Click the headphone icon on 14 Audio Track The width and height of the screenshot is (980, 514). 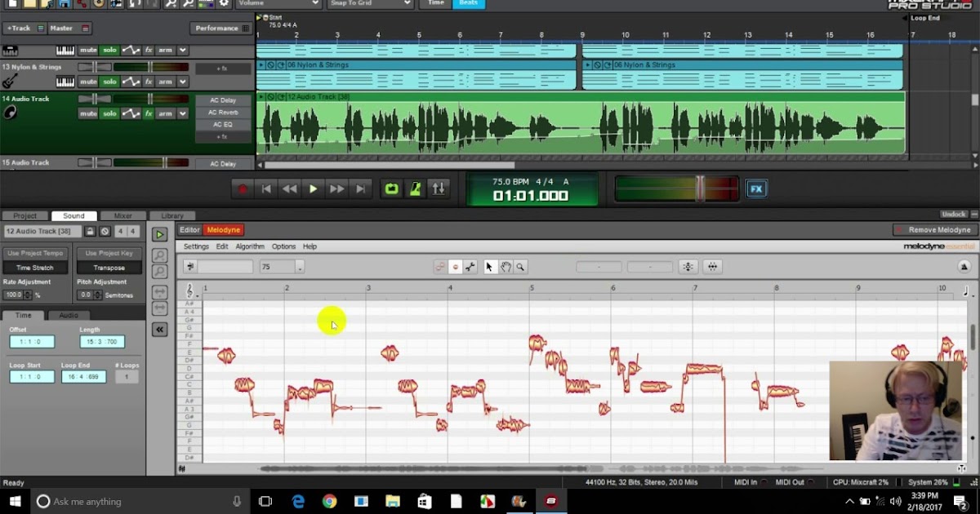[10, 113]
